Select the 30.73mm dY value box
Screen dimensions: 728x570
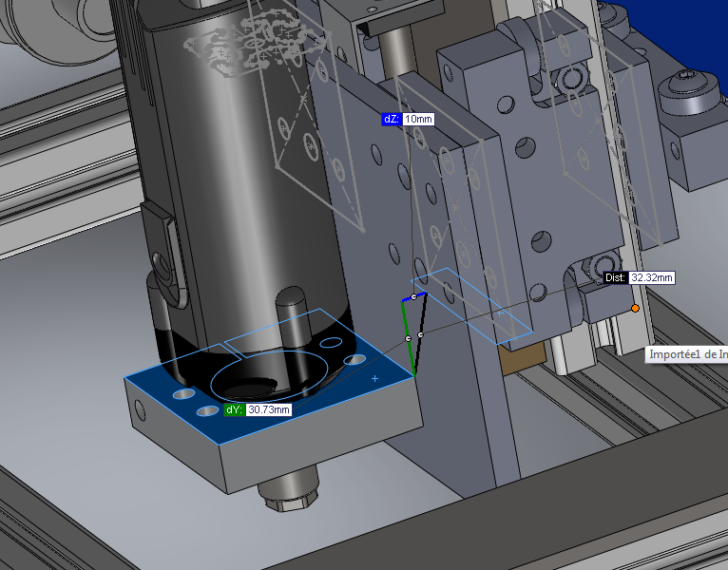(x=268, y=409)
